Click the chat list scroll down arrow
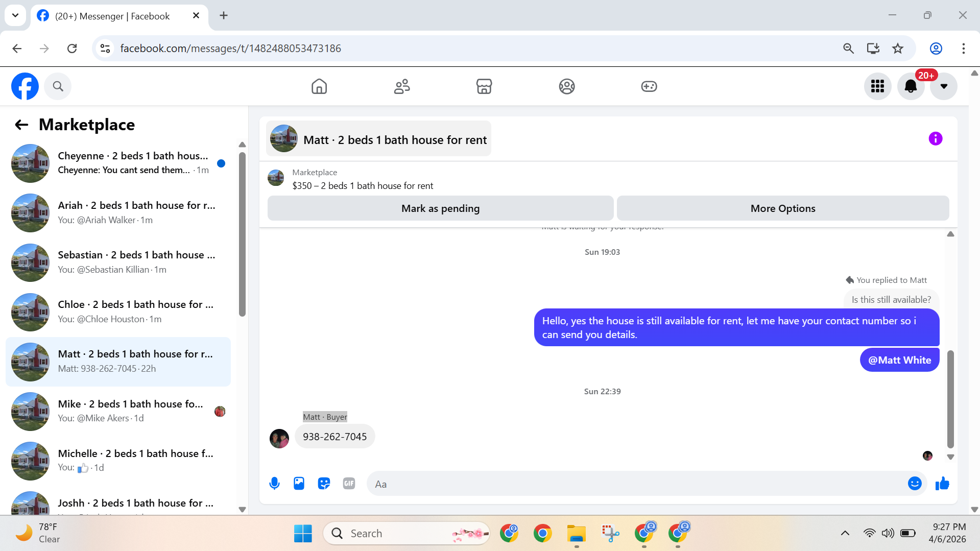Viewport: 980px width, 551px height. tap(242, 509)
